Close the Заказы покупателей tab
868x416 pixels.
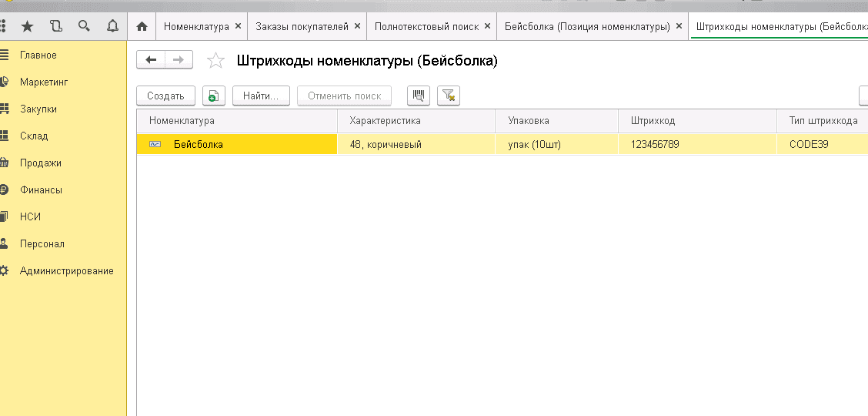pos(356,26)
